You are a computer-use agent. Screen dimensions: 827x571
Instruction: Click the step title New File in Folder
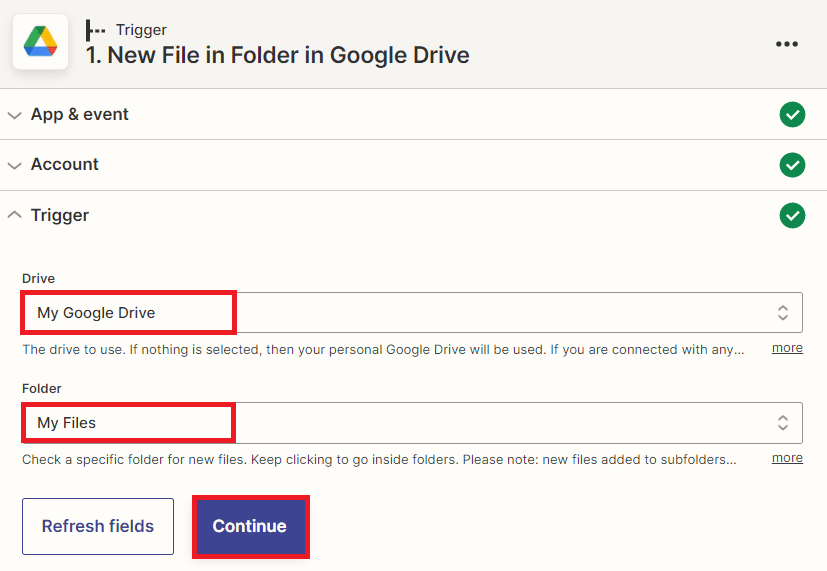(x=278, y=55)
